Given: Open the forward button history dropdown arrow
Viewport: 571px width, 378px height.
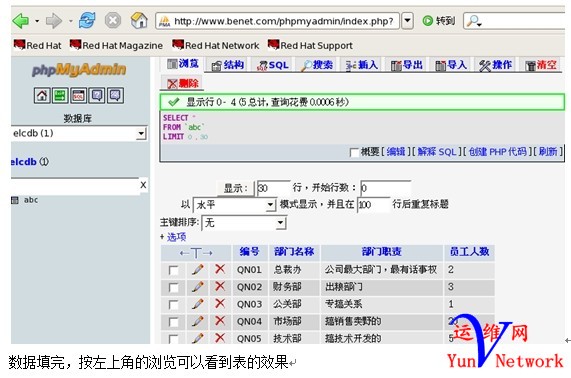Looking at the screenshot, I should point(71,21).
